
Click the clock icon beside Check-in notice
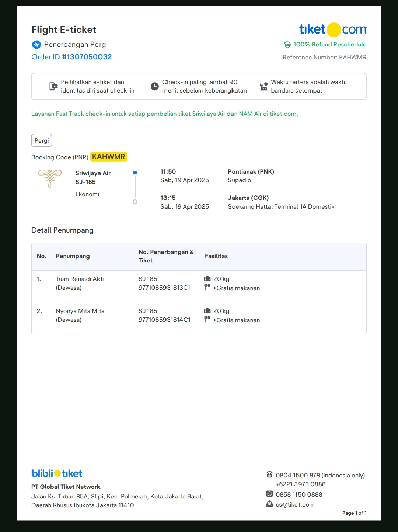155,86
